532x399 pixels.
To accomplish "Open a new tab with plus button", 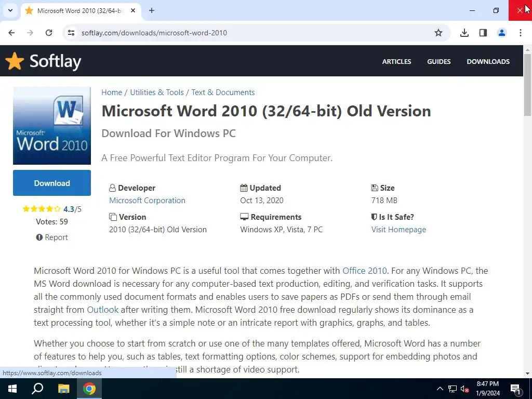I will 152,10.
